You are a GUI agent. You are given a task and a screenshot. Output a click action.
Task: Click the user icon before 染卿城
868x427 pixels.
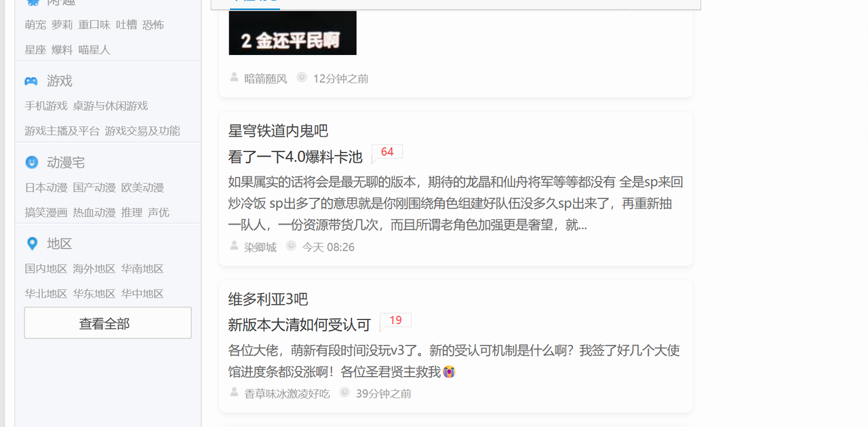click(x=234, y=246)
